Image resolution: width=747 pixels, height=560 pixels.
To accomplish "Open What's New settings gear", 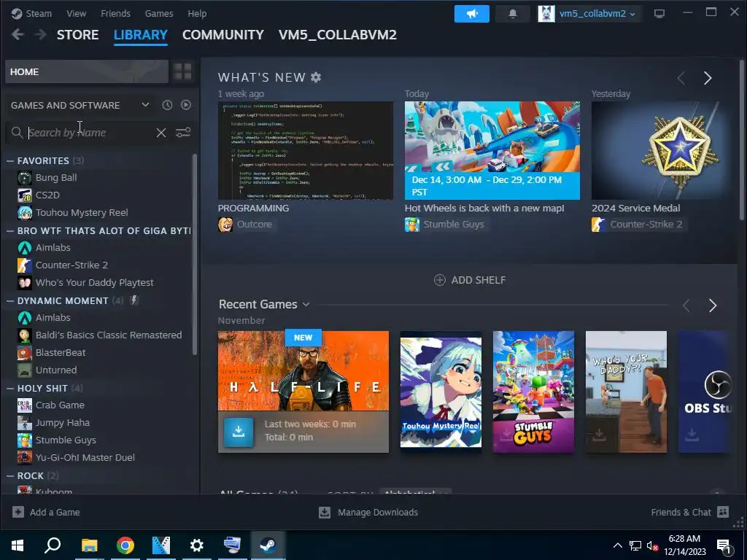I will [x=316, y=77].
